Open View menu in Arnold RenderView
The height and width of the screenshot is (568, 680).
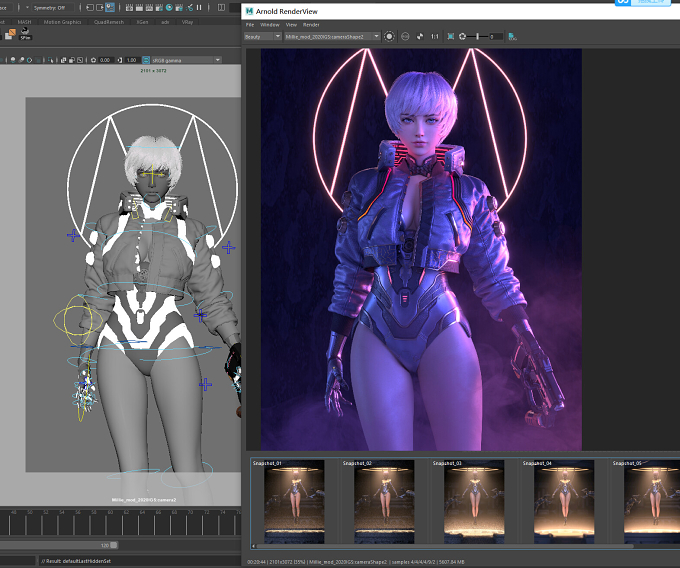tap(291, 25)
